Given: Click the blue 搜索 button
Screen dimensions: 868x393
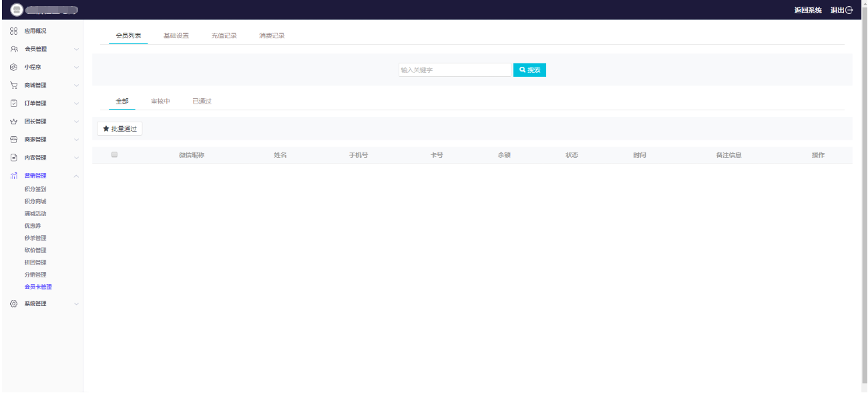Looking at the screenshot, I should pyautogui.click(x=529, y=70).
